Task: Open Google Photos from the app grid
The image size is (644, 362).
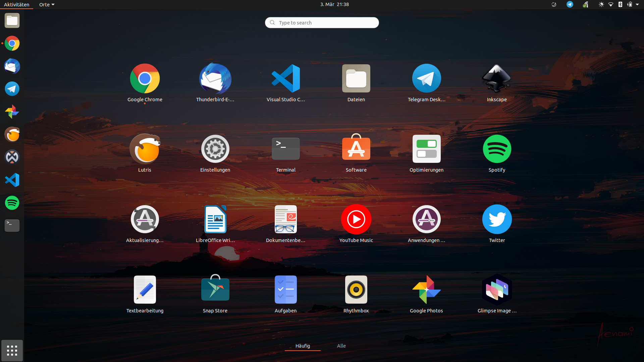Action: click(x=427, y=290)
